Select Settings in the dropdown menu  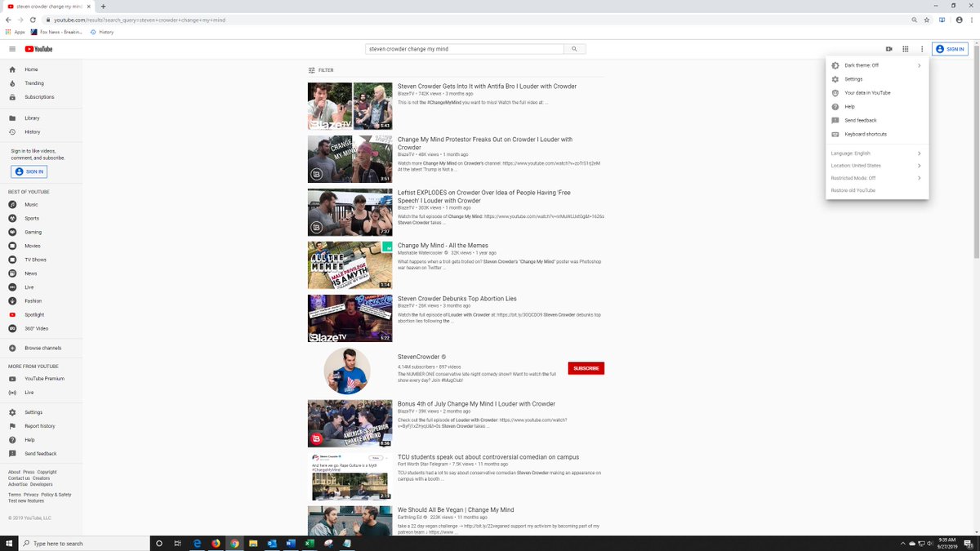pyautogui.click(x=876, y=79)
